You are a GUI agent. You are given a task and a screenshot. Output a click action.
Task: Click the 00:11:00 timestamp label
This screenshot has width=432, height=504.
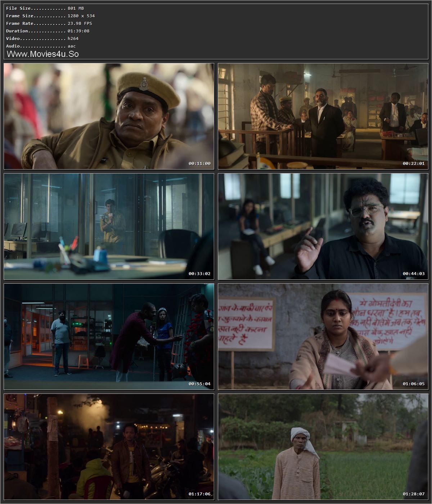(200, 163)
